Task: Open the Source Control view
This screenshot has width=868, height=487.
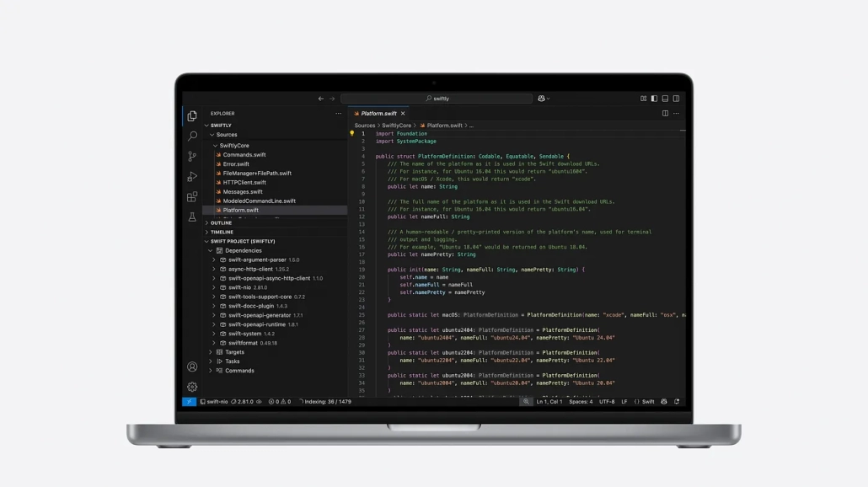Action: pos(192,156)
